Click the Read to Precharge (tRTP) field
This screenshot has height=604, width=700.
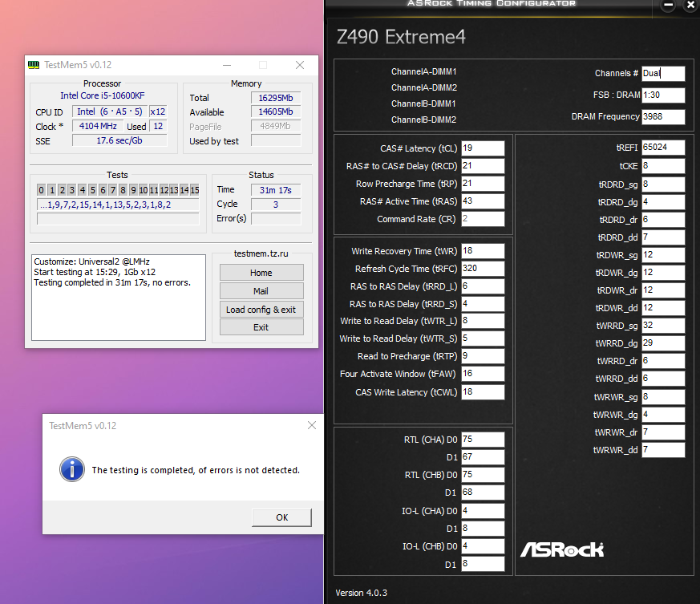click(483, 356)
